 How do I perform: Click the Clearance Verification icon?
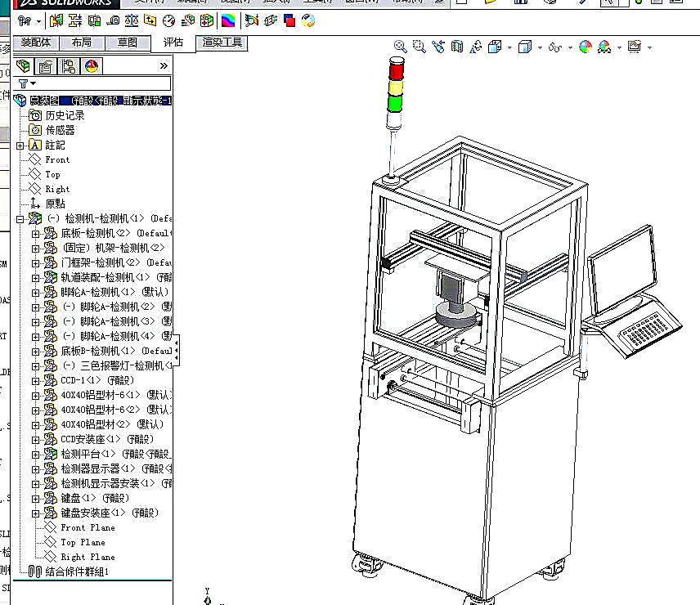[75, 20]
